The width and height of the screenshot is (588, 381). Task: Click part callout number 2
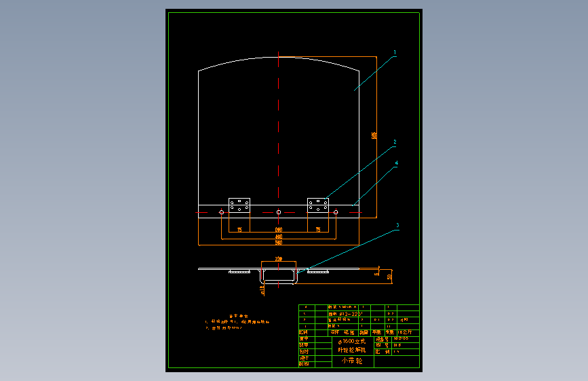coord(395,142)
